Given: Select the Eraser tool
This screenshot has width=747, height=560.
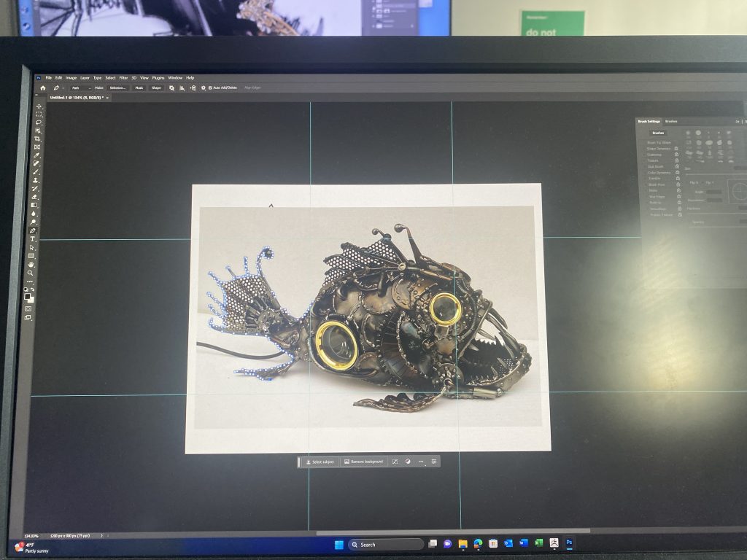Looking at the screenshot, I should click(x=34, y=197).
